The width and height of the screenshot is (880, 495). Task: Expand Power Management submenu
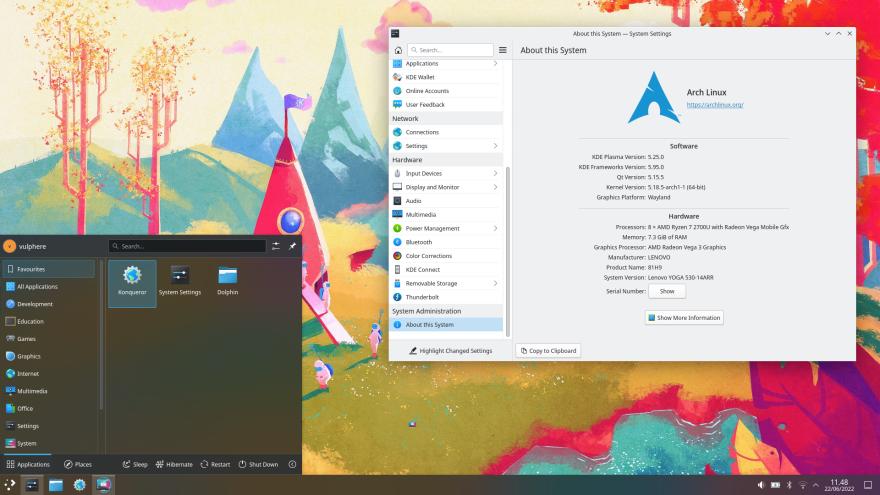(x=495, y=228)
